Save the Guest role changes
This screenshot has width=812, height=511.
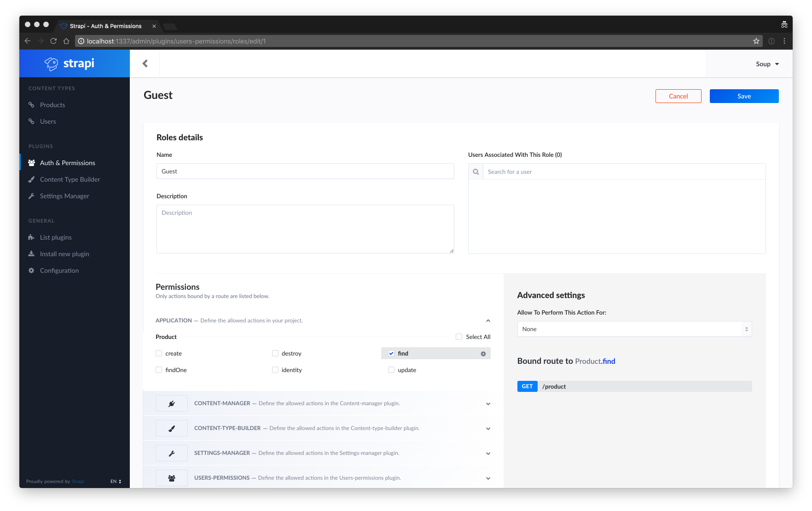(744, 96)
